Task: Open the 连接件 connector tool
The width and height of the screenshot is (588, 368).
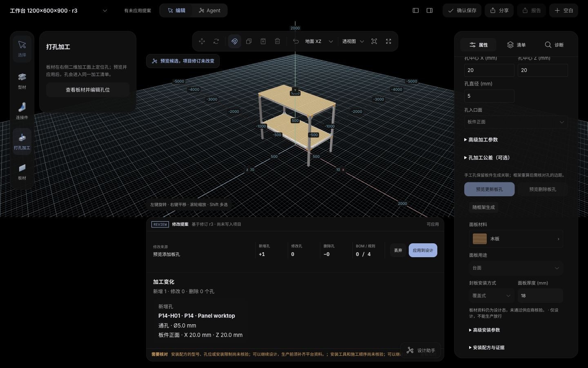Action: coord(22,111)
